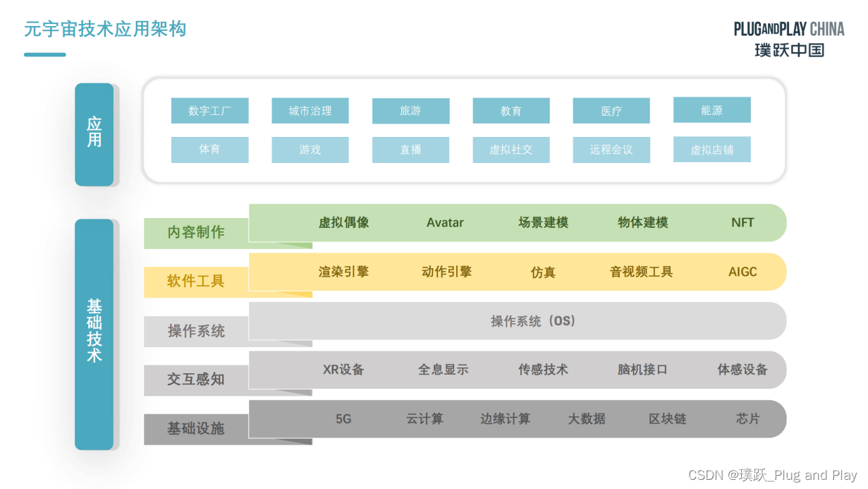
Task: Click the 基础技术 vertical label block
Action: coord(94,334)
